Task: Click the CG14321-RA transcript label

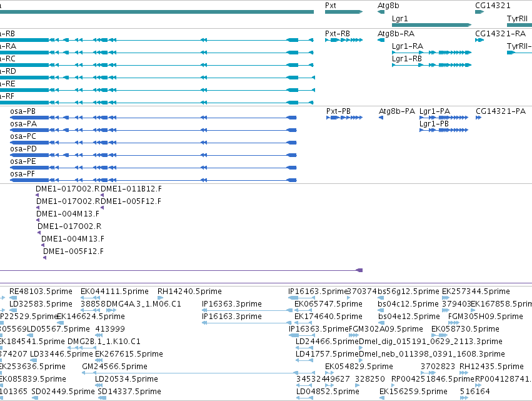Action: click(x=501, y=34)
